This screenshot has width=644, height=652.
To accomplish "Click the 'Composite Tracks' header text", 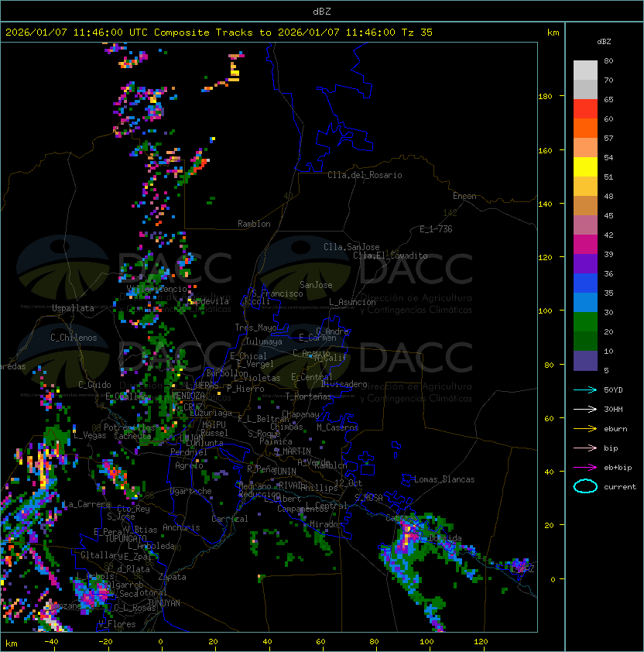I will click(x=204, y=33).
